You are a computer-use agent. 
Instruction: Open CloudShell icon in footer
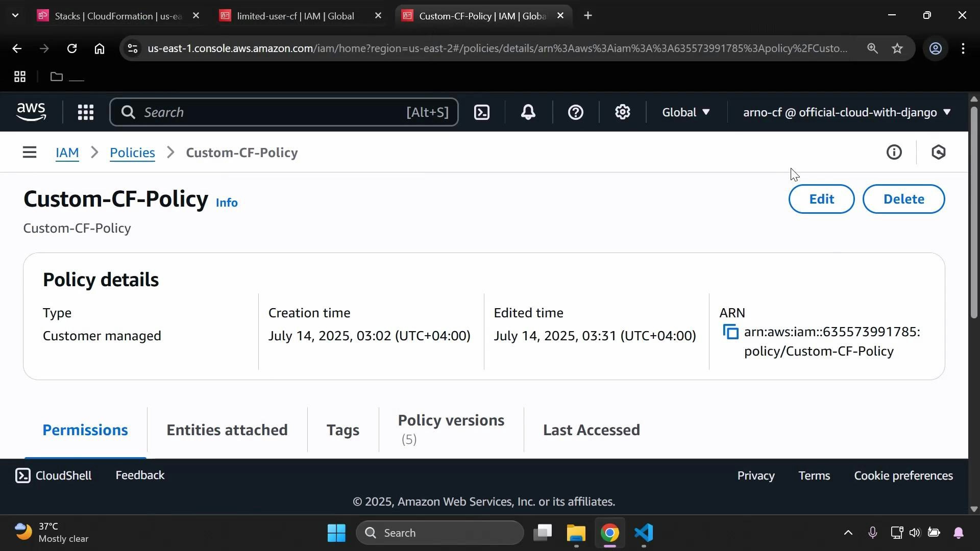(22, 476)
